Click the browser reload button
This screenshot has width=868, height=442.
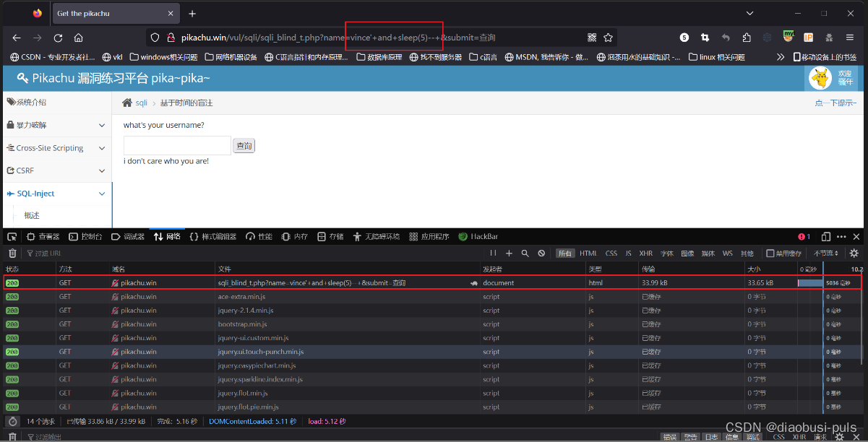point(58,38)
